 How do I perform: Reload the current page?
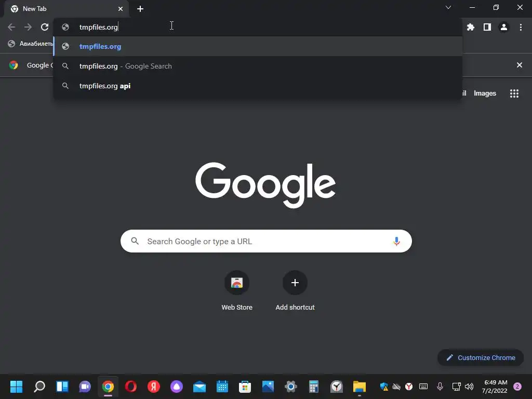[45, 27]
